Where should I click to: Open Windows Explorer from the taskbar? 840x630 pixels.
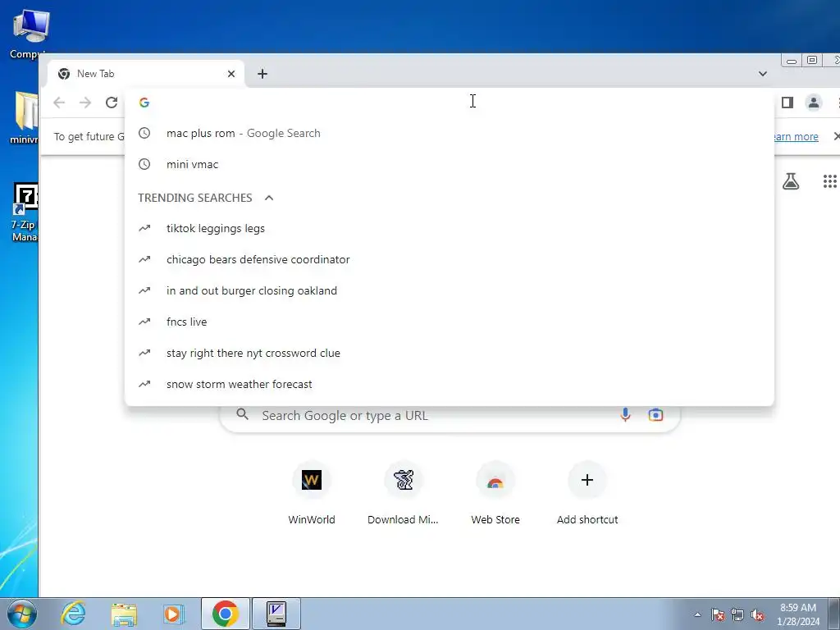pos(124,614)
